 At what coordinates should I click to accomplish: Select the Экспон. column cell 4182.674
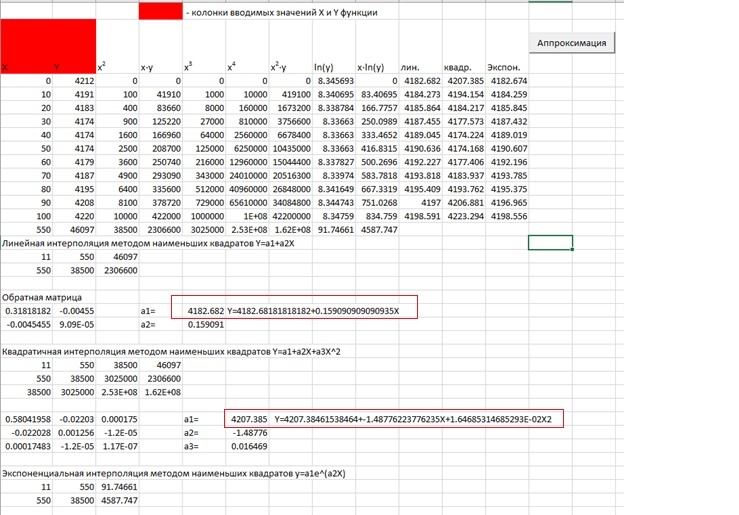(x=507, y=81)
